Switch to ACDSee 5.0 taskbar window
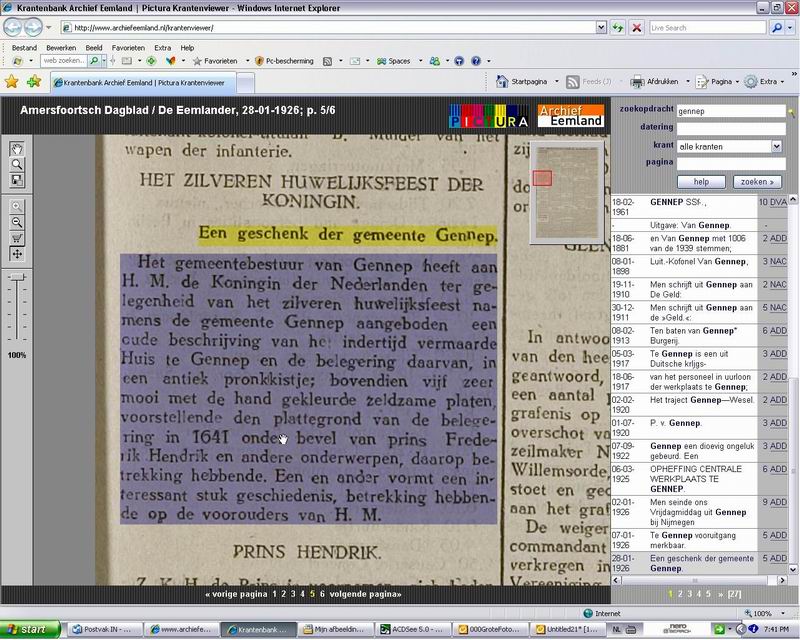 tap(414, 630)
